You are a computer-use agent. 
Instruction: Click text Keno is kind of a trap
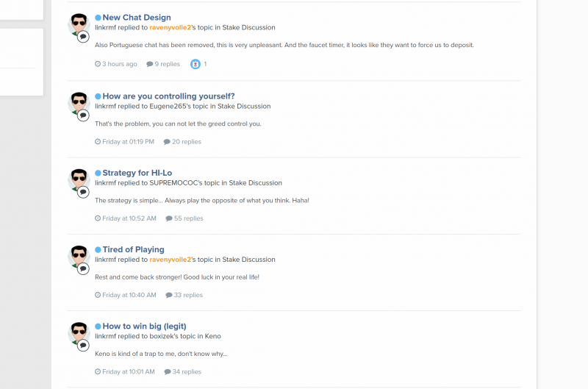161,354
